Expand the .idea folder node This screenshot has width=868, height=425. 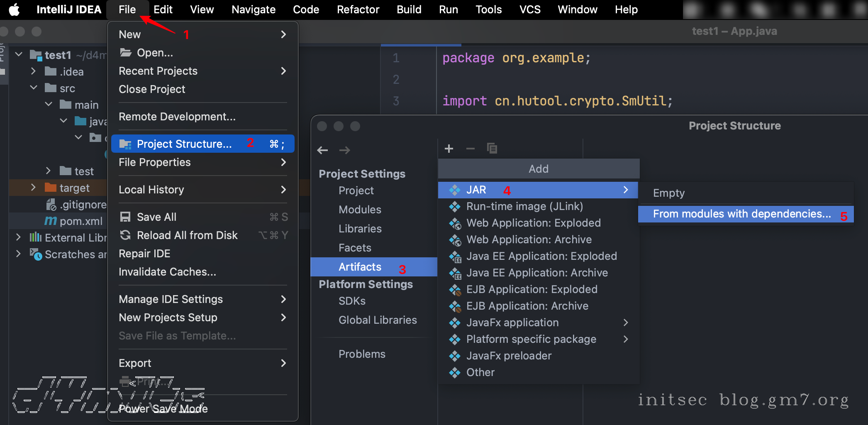coord(34,71)
